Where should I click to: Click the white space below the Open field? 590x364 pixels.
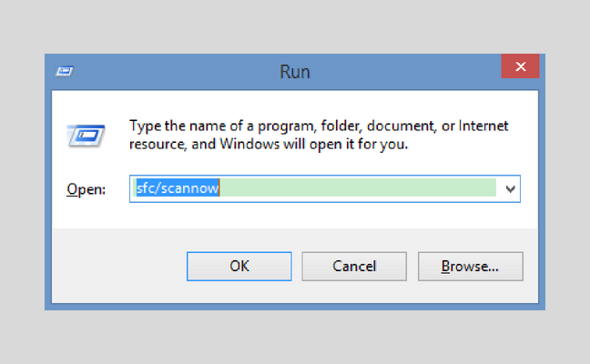pyautogui.click(x=295, y=216)
